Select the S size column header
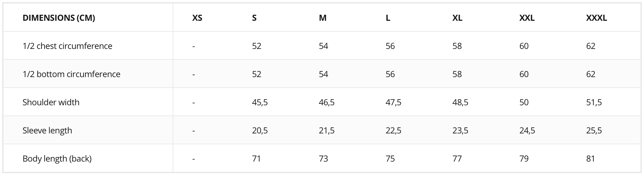 pyautogui.click(x=254, y=18)
